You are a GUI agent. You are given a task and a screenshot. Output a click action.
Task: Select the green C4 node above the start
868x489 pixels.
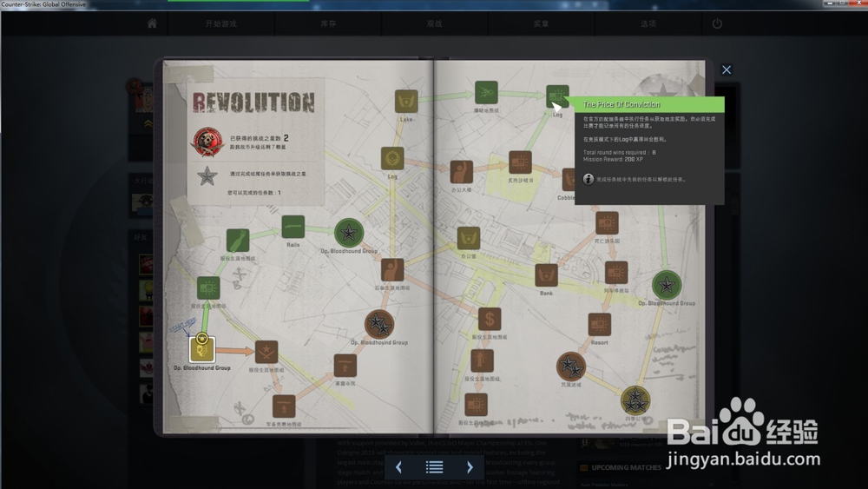pyautogui.click(x=208, y=288)
